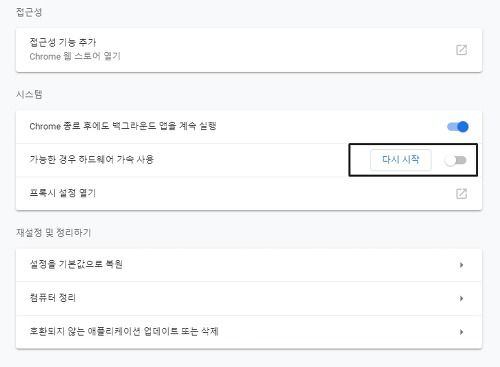Click 가능한 경우 하드웨어 가속 사용 label
This screenshot has width=500, height=367.
pyautogui.click(x=92, y=159)
